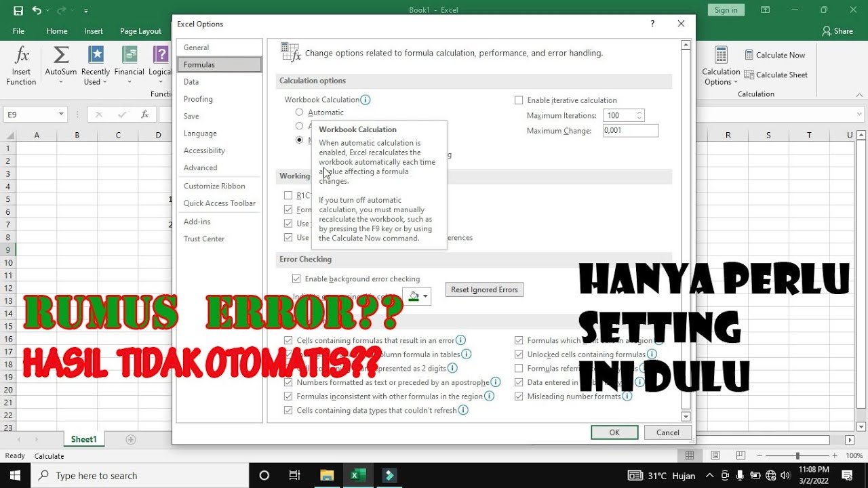Click the Maximum Iterations spinner arrows
The image size is (868, 488).
tap(640, 115)
